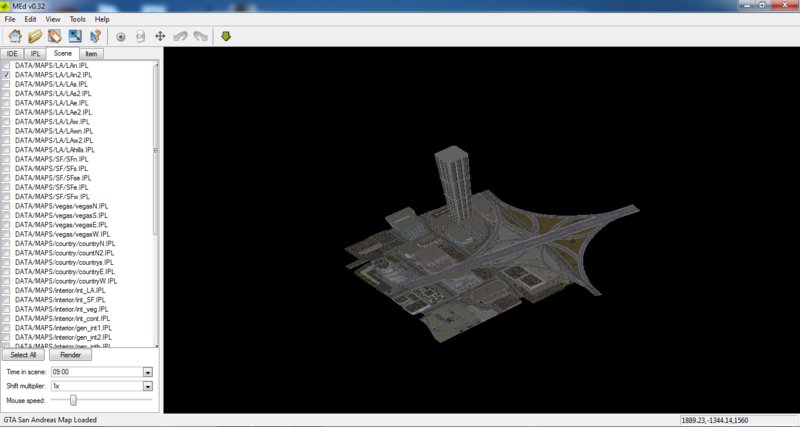Click the Select All button
This screenshot has width=800, height=427.
[23, 355]
